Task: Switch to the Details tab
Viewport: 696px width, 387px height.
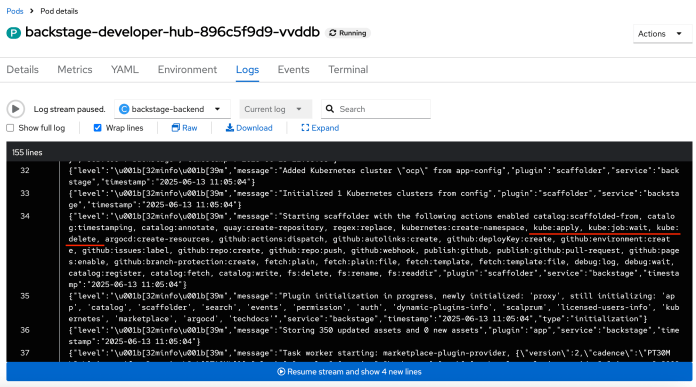Action: 22,70
